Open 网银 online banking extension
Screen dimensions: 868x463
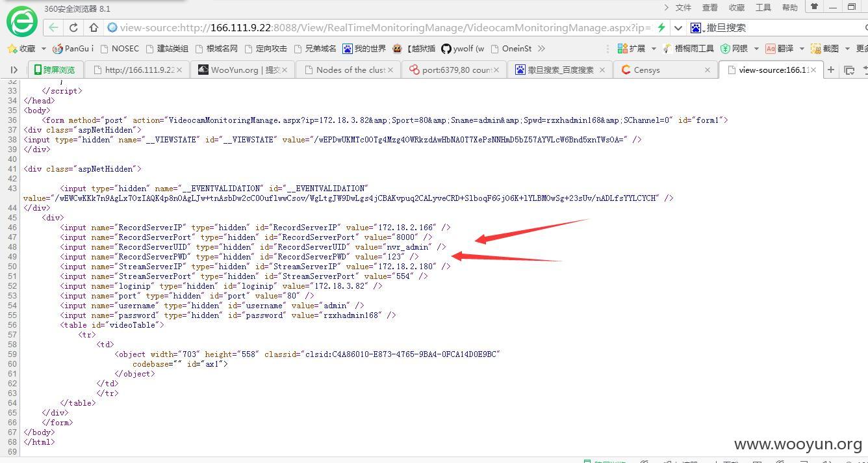[735, 49]
